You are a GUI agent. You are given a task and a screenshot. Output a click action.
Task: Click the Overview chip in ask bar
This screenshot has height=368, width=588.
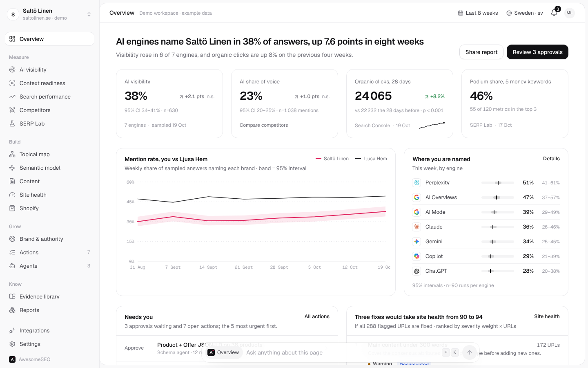tap(223, 352)
